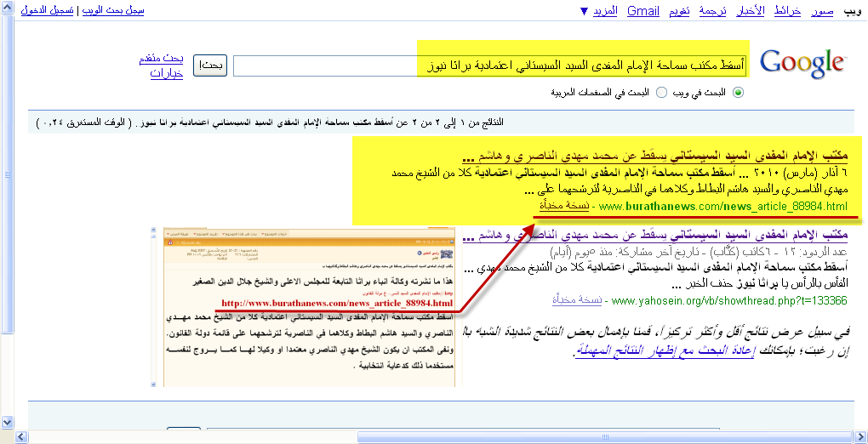Viewport: 868px width, 444px height.
Task: Click the vertical scrollbar thumb on left
Action: [7, 175]
